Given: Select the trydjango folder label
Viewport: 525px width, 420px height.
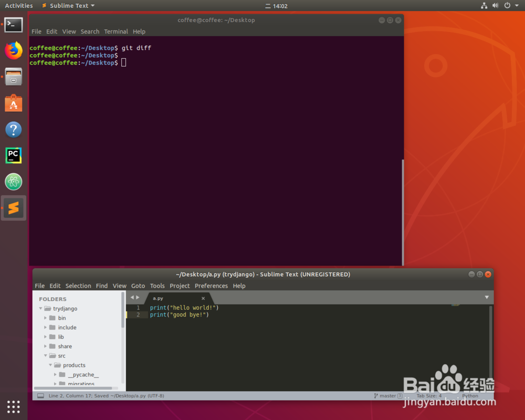Looking at the screenshot, I should tap(65, 309).
